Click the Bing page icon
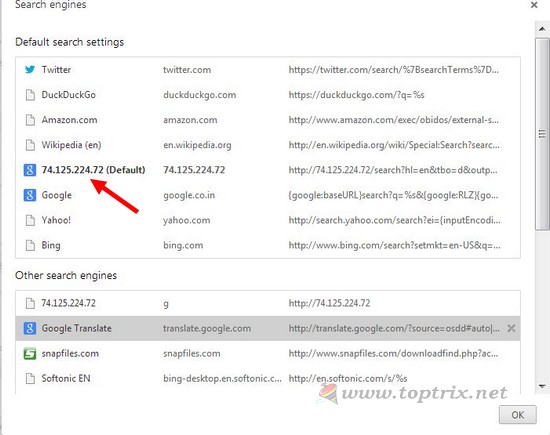This screenshot has width=550, height=435. [30, 245]
